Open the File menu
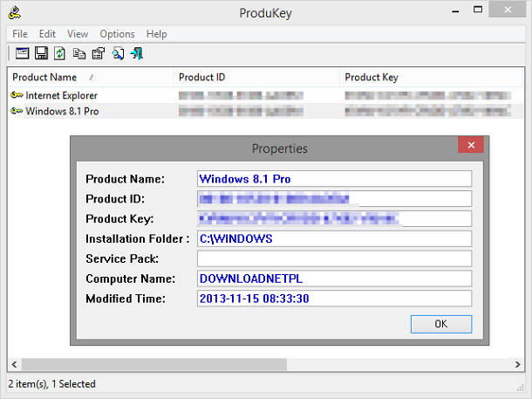 (20, 34)
